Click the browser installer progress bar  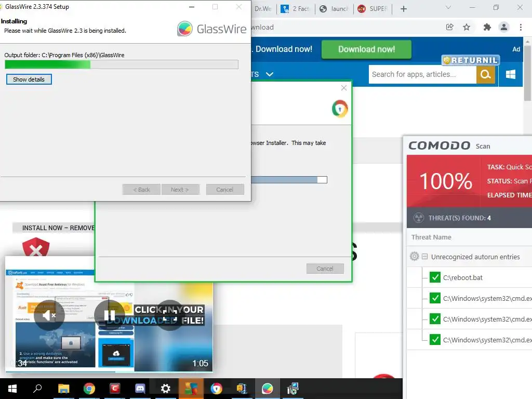coord(289,180)
